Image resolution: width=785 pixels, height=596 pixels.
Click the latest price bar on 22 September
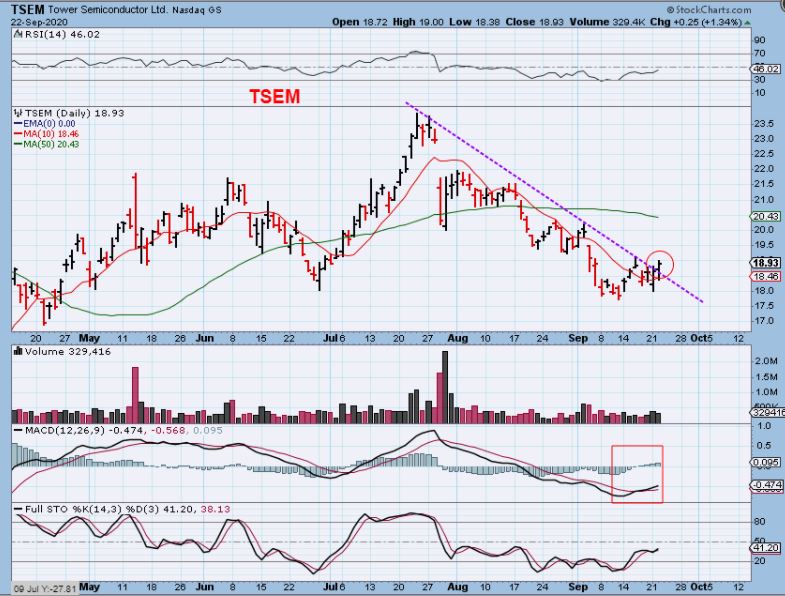660,268
